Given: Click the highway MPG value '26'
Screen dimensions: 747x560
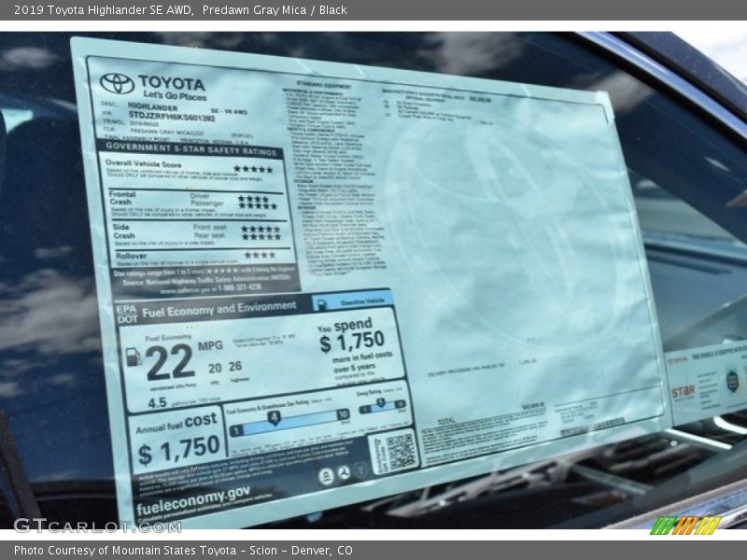Looking at the screenshot, I should point(235,366).
